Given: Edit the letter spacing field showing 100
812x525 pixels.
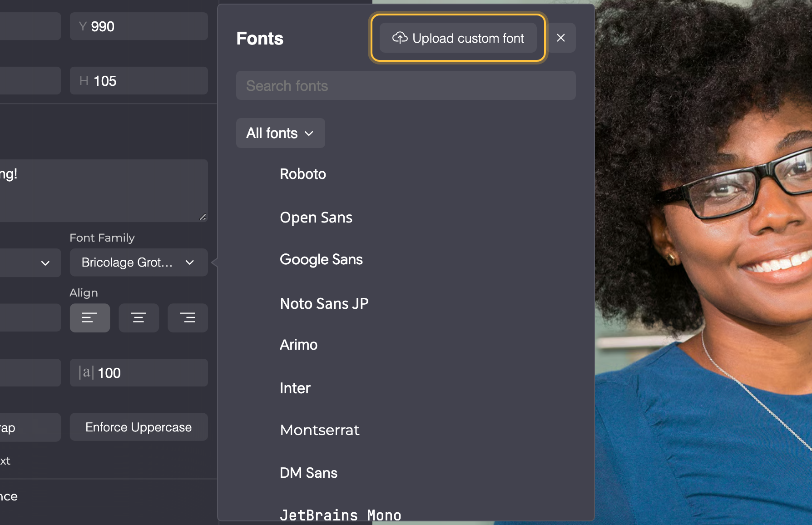Looking at the screenshot, I should pos(139,373).
